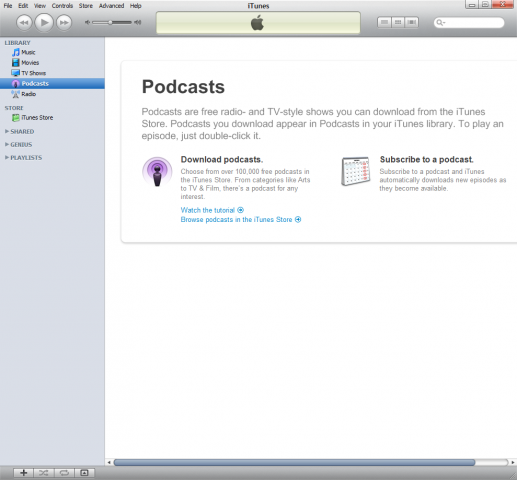This screenshot has height=480, width=517.
Task: Click the Previous track rewind button
Action: click(x=24, y=23)
